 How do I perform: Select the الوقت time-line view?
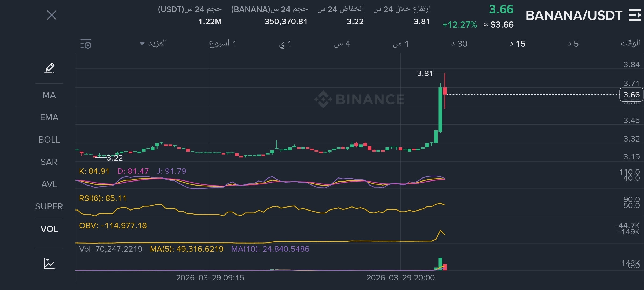[x=630, y=43]
